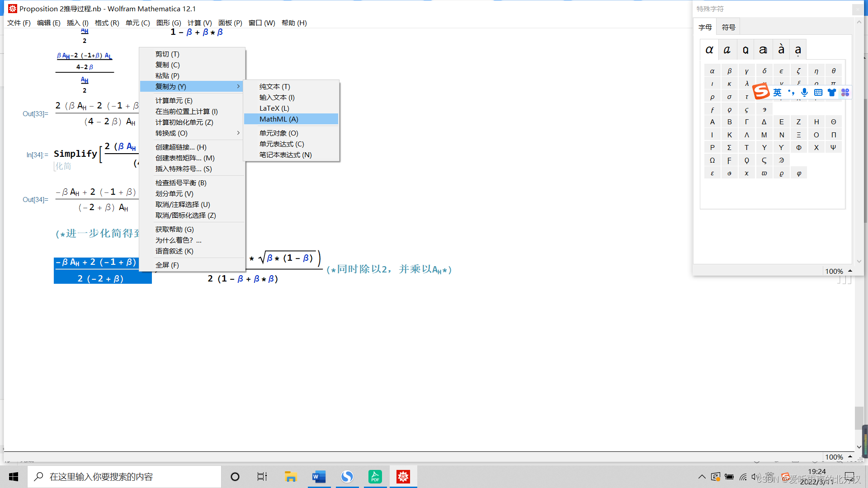Viewport: 868px width, 488px height.
Task: Click the à accented letter button
Action: click(x=781, y=49)
